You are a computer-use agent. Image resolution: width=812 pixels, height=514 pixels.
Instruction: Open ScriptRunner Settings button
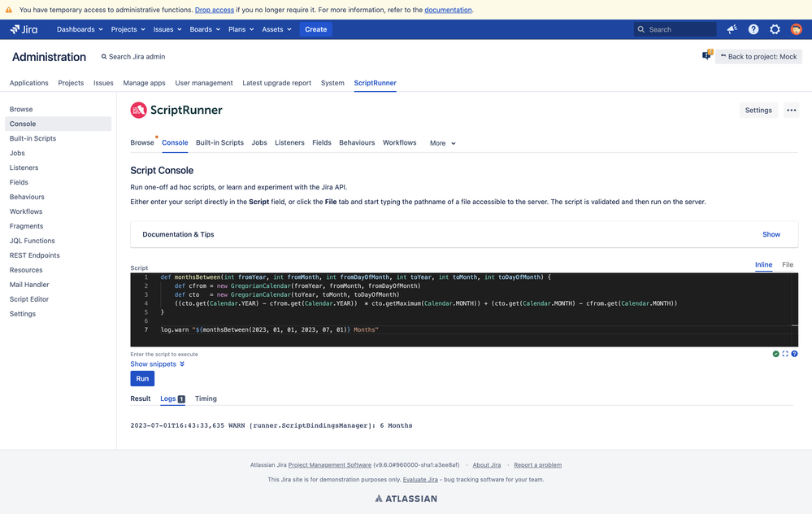tap(758, 110)
